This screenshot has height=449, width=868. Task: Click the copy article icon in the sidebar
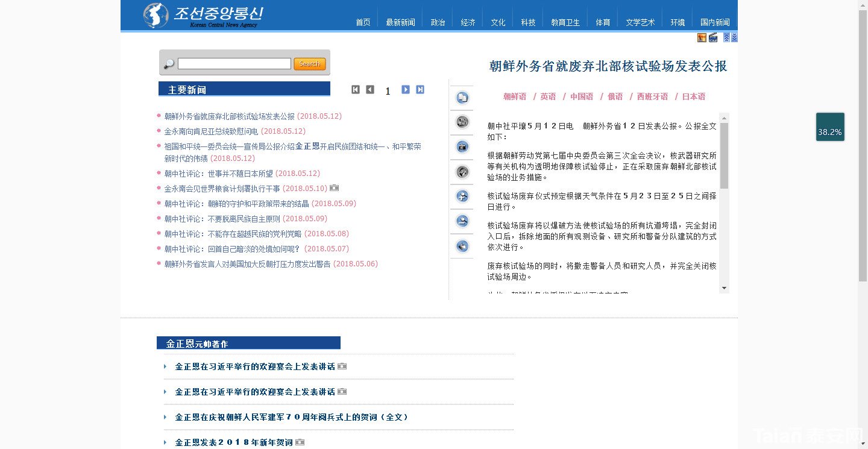[462, 97]
